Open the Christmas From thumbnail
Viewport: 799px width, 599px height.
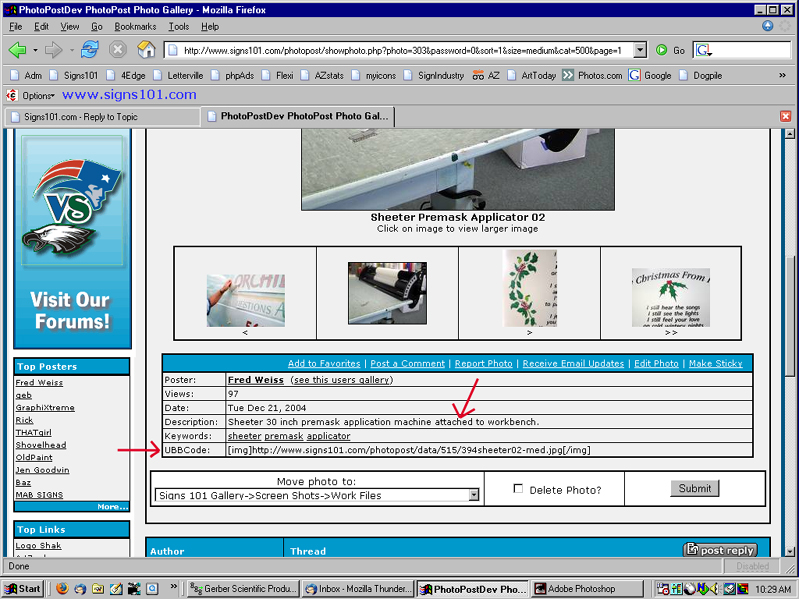pos(671,297)
